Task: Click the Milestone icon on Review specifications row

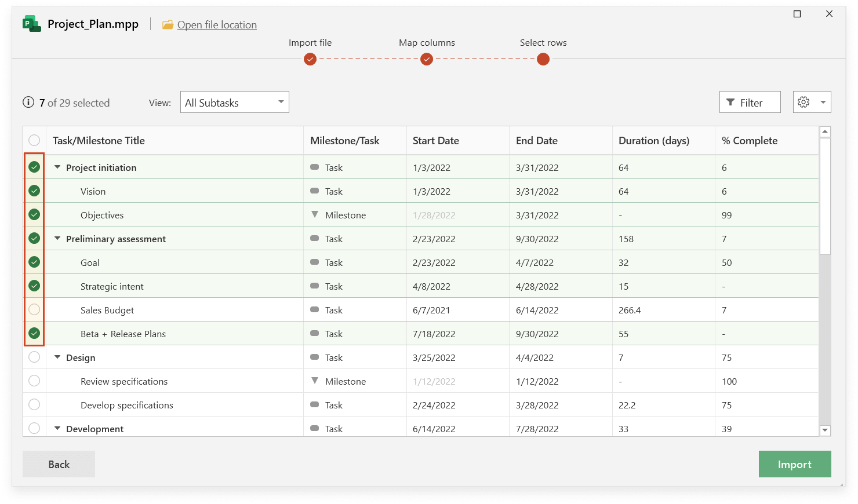Action: point(315,381)
